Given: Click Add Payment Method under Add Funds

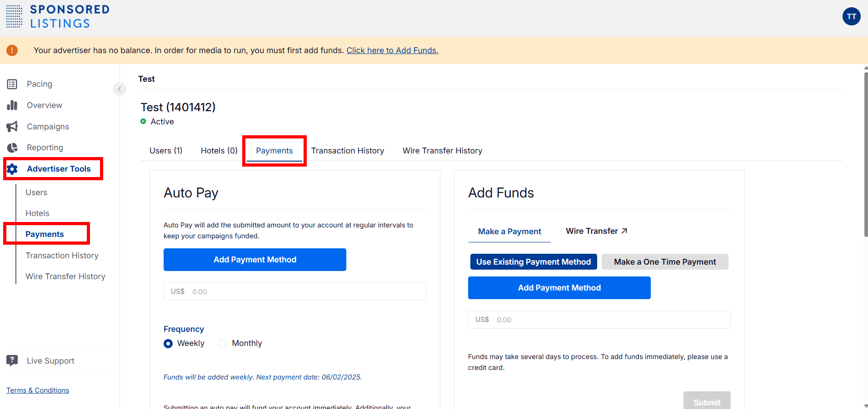Looking at the screenshot, I should 559,288.
